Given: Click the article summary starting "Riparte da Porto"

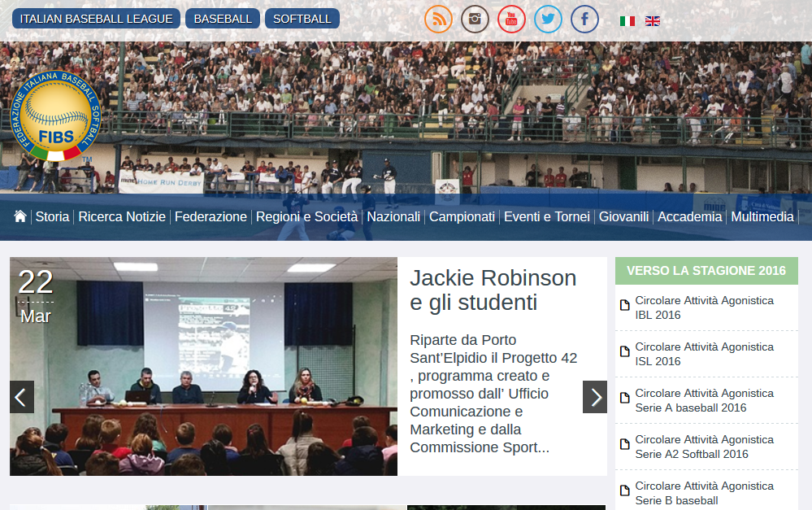Looking at the screenshot, I should pyautogui.click(x=493, y=394).
